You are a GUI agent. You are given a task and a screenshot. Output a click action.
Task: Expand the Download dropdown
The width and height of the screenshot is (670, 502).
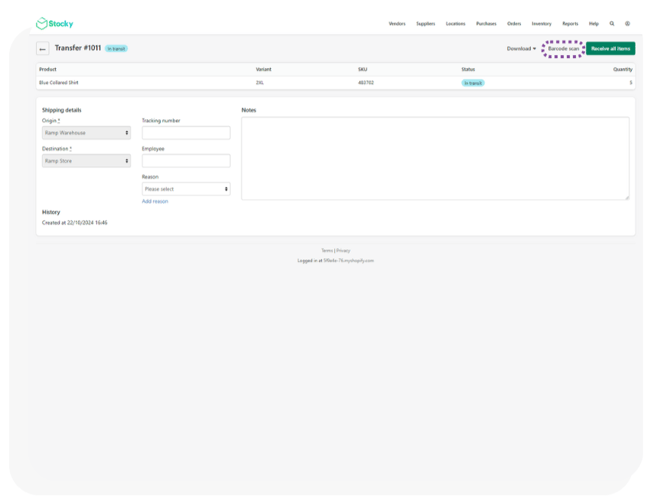coord(521,49)
